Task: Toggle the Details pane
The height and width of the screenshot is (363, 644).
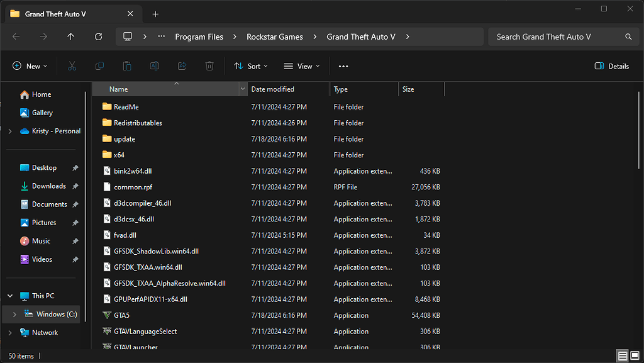Action: 611,66
